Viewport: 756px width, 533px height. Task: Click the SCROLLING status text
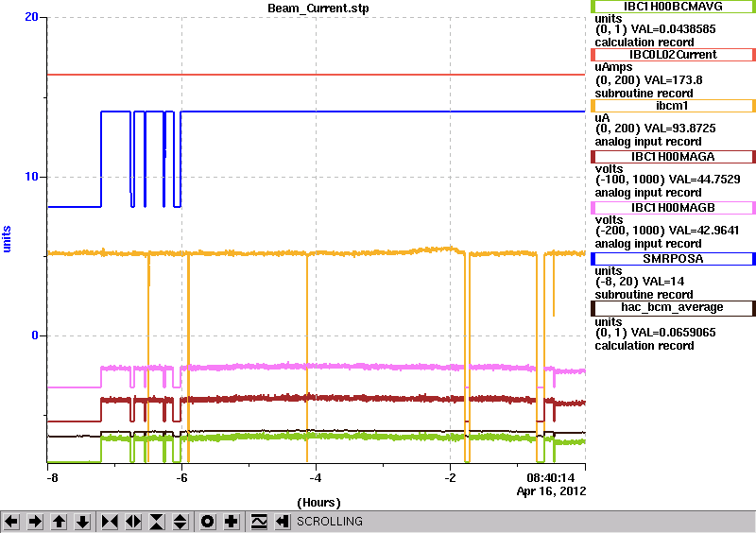(x=329, y=522)
